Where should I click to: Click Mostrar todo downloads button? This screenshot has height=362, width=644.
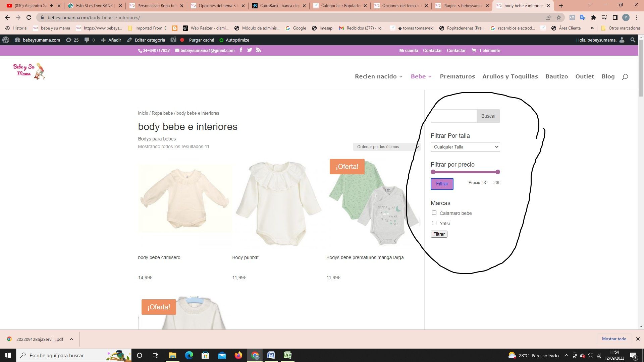point(614,339)
